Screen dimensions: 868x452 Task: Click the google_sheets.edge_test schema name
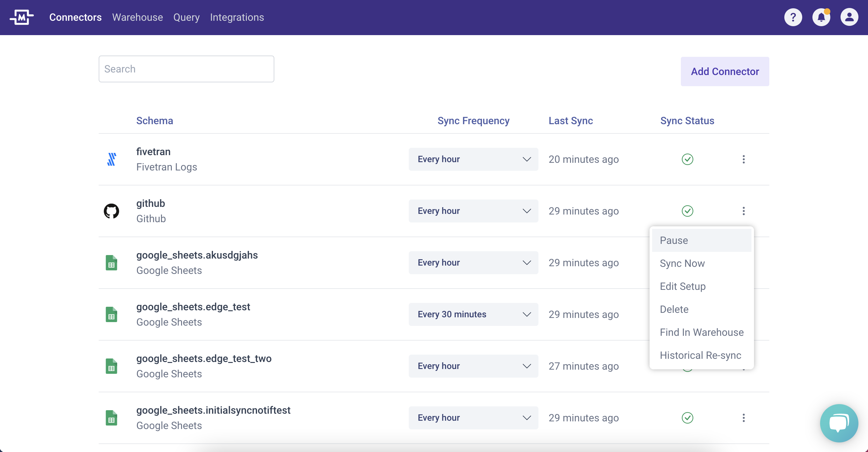tap(193, 307)
